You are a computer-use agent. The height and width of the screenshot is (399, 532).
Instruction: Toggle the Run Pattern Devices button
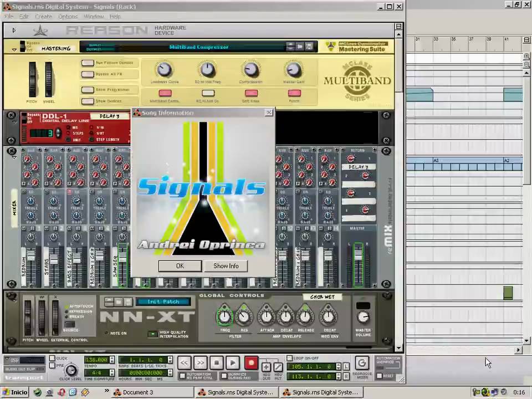88,63
